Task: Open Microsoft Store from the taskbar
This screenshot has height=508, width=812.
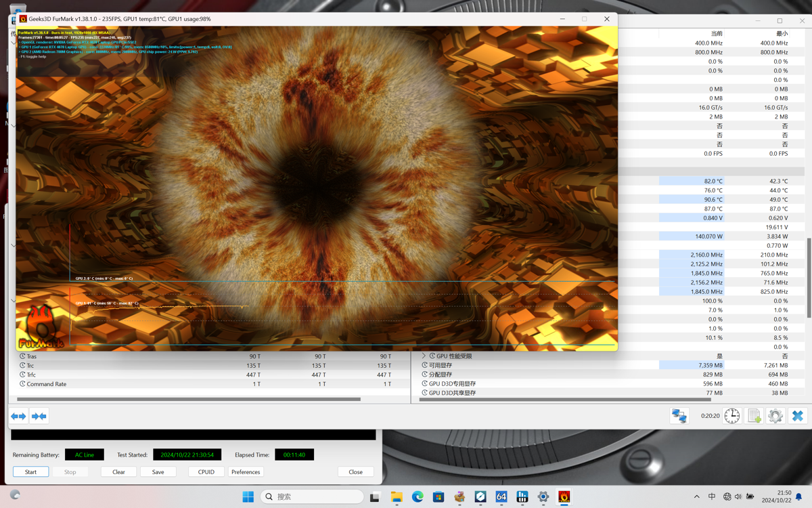Action: tap(438, 496)
